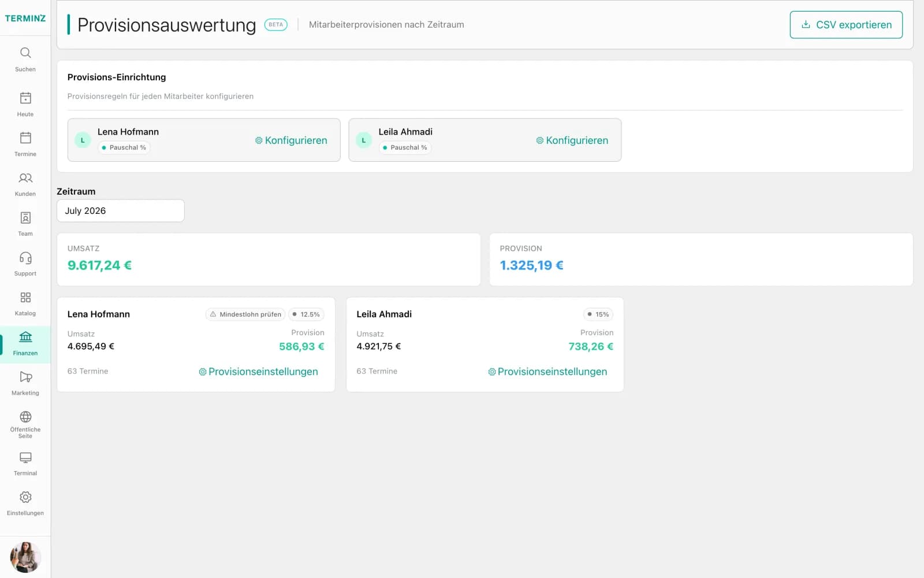
Task: Open the Heute calendar icon
Action: [25, 98]
